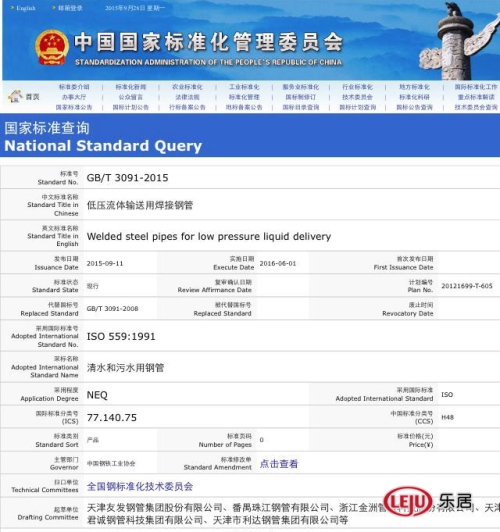Open the 标准委介绍 menu item
This screenshot has width=500, height=532.
click(74, 87)
